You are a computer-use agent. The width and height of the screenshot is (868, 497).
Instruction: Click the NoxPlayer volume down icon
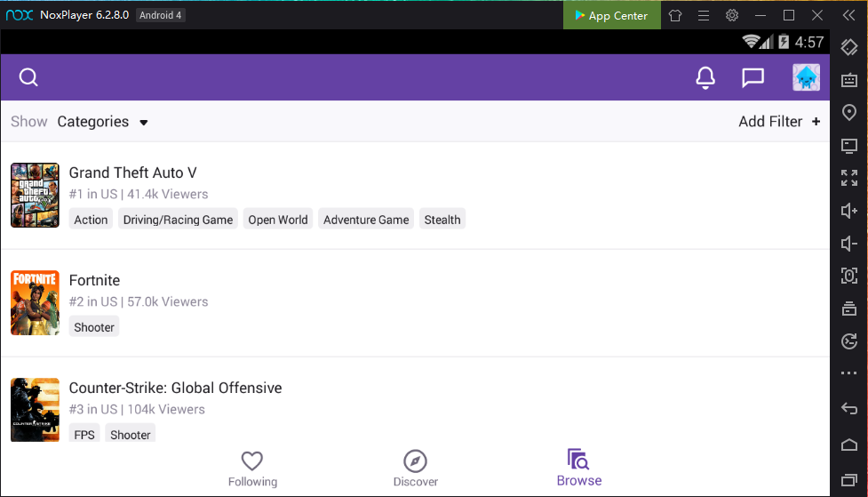pyautogui.click(x=848, y=244)
